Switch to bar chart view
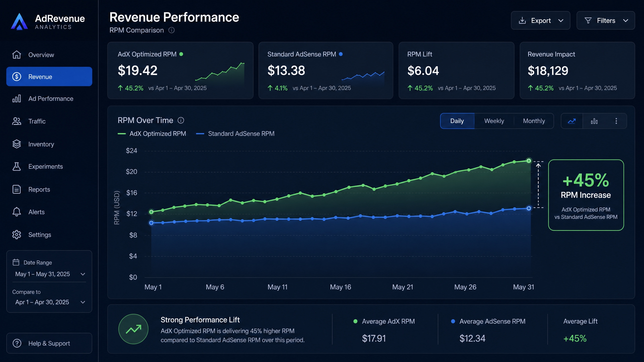 point(594,121)
